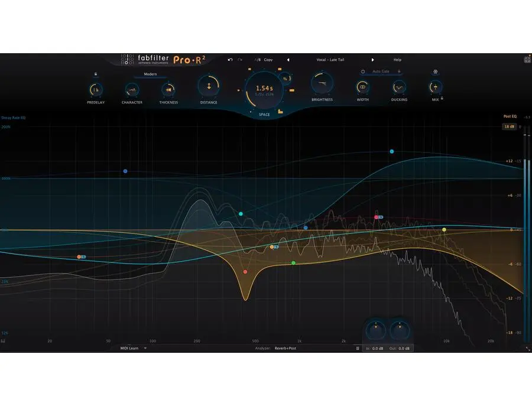The width and height of the screenshot is (532, 406).
Task: Click the padlock icon above Predelay
Action: [95, 74]
